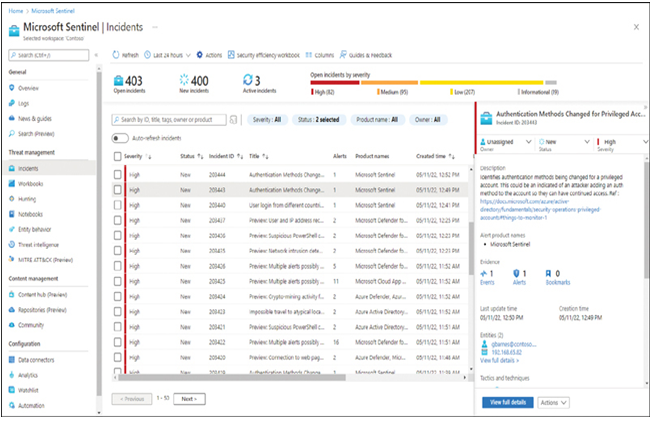Open Hunting in the sidebar
Viewport: 653px width, 421px height.
[27, 199]
